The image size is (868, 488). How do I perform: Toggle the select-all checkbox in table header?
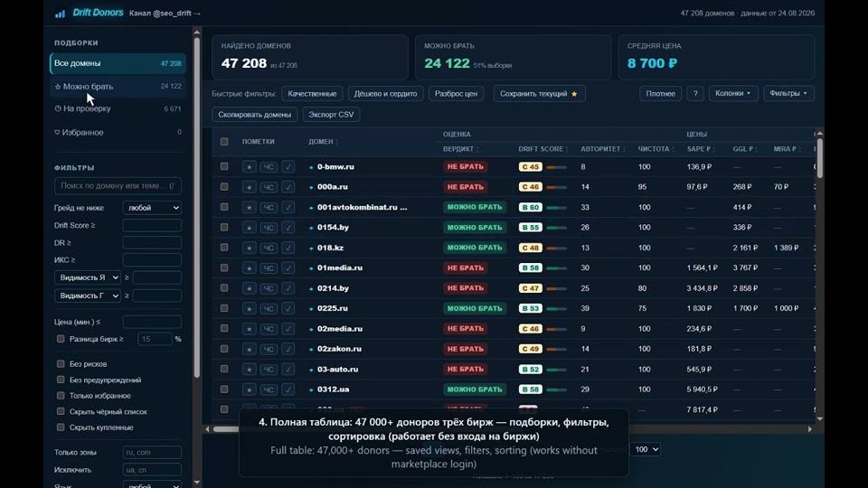click(x=224, y=142)
